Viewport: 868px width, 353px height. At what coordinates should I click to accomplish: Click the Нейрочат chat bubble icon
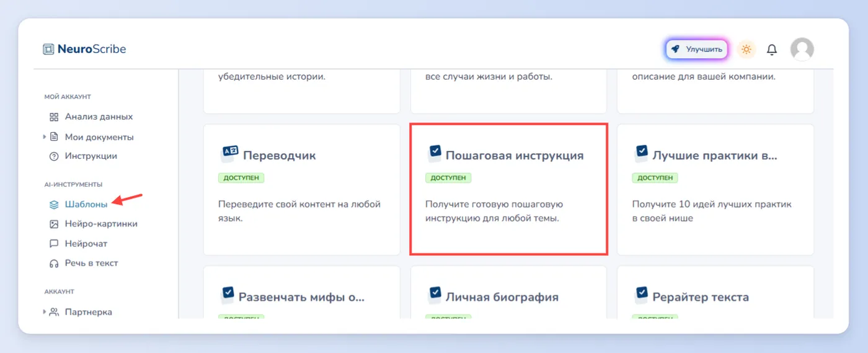click(x=54, y=244)
